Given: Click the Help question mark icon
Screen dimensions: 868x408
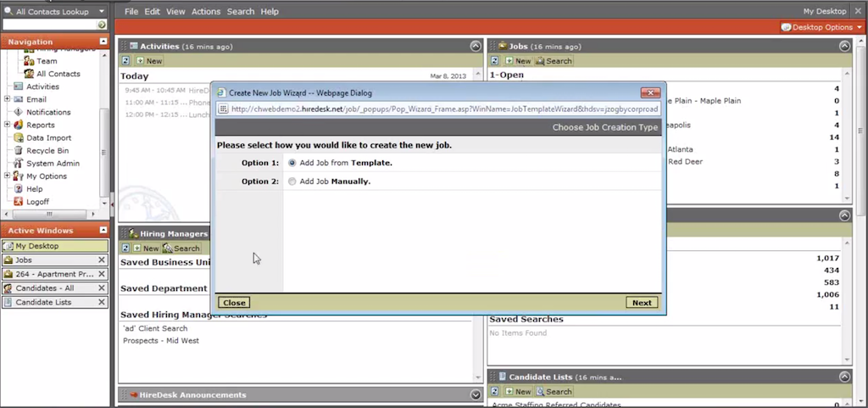Looking at the screenshot, I should pos(19,189).
